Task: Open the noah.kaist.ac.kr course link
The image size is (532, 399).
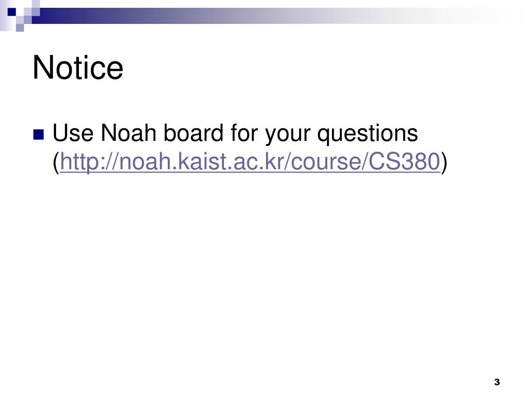Action: click(x=250, y=162)
